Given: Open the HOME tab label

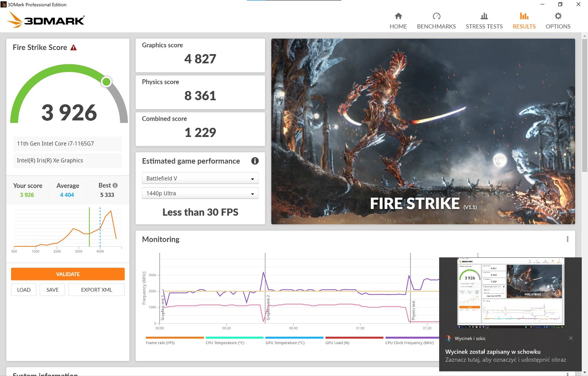Looking at the screenshot, I should 398,26.
